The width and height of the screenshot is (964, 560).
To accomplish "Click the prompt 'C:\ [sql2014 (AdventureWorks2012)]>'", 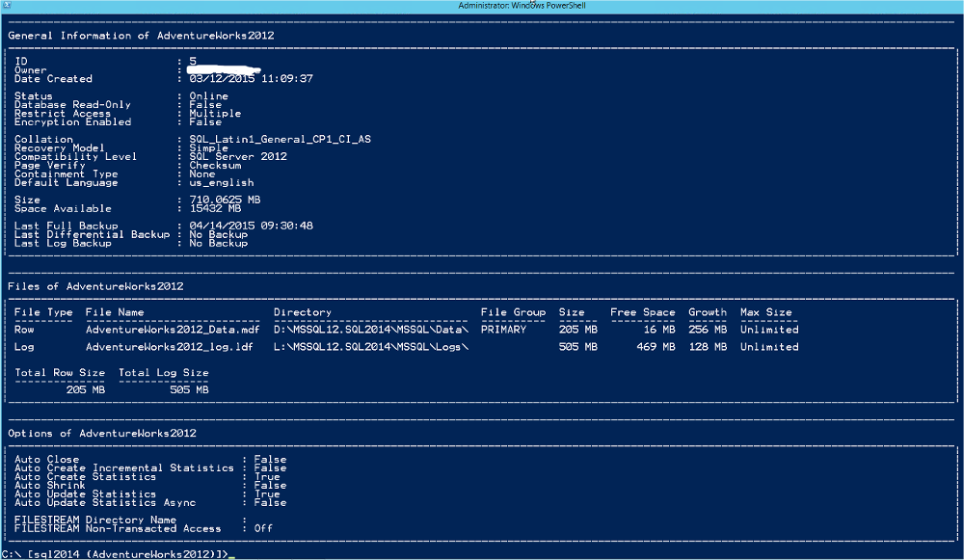I will point(115,554).
